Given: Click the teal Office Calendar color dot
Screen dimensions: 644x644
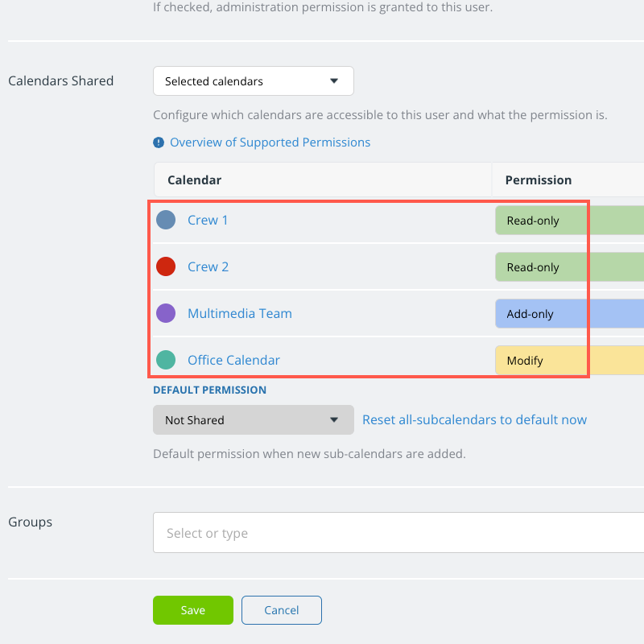Looking at the screenshot, I should click(x=166, y=360).
